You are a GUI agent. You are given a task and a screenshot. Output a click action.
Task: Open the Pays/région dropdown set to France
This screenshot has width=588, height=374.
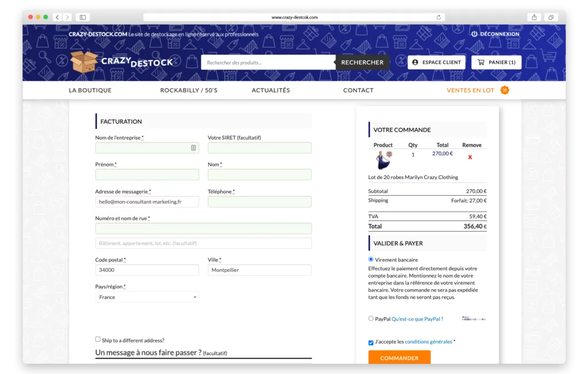147,297
